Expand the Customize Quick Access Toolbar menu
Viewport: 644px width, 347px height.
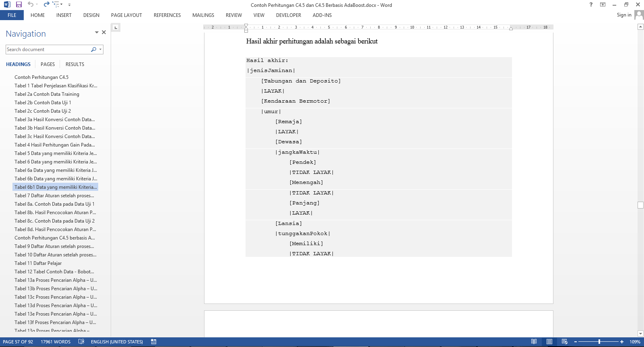pos(69,5)
